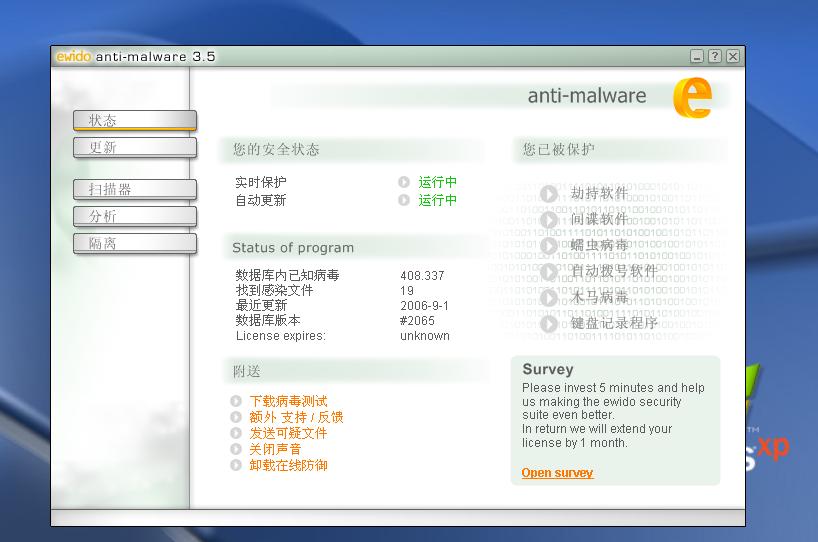
Task: Click the arrow icon next to 自动拨号软件
Action: pyautogui.click(x=548, y=272)
